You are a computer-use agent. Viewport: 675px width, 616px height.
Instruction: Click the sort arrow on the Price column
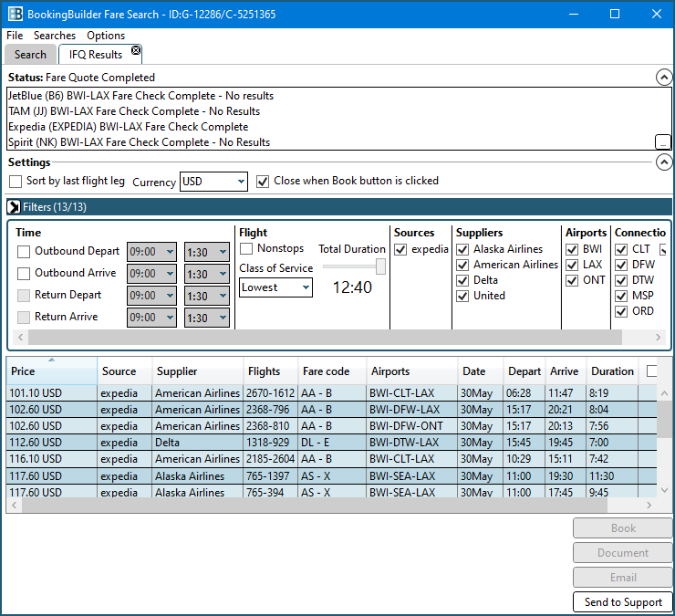pyautogui.click(x=51, y=360)
